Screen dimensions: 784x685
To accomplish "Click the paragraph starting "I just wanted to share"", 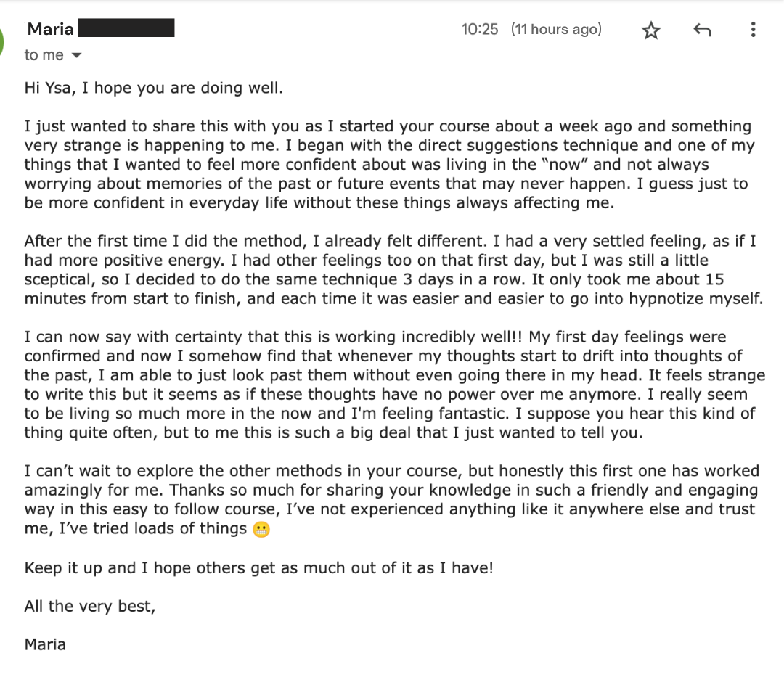I will (390, 165).
